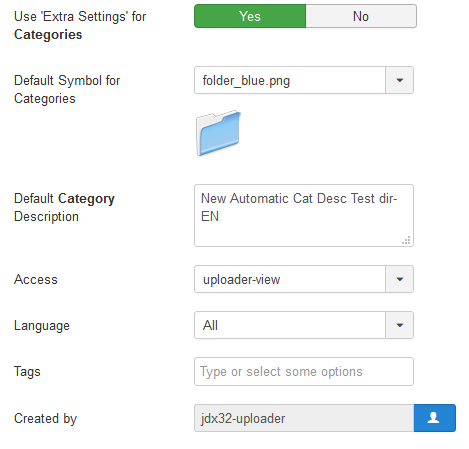Open the uploader-view Access dropdown
The height and width of the screenshot is (449, 469).
coord(304,279)
